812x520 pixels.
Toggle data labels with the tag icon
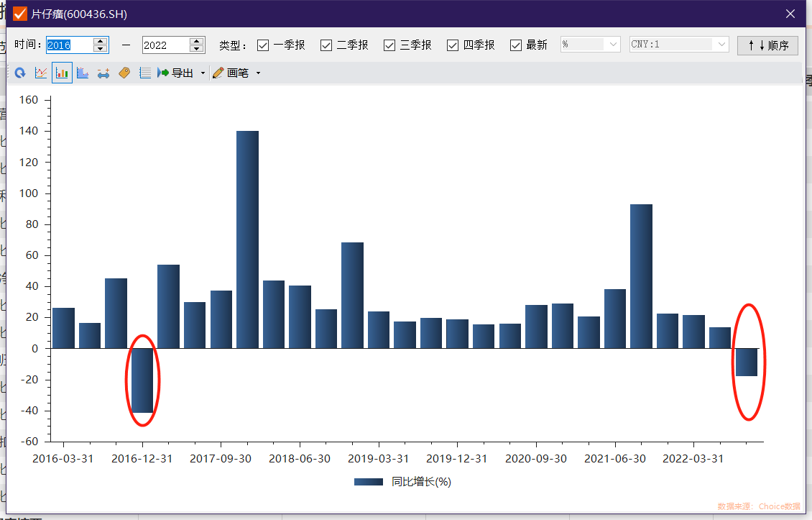[124, 73]
